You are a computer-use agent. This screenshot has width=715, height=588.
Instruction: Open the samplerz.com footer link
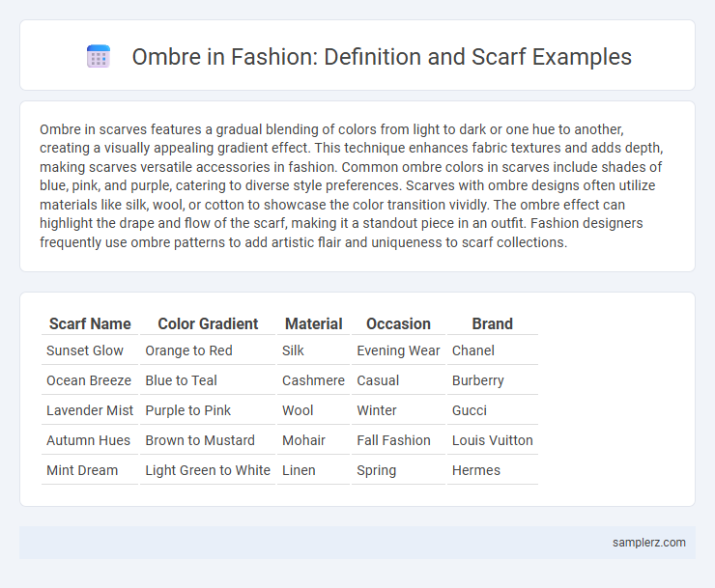click(649, 543)
